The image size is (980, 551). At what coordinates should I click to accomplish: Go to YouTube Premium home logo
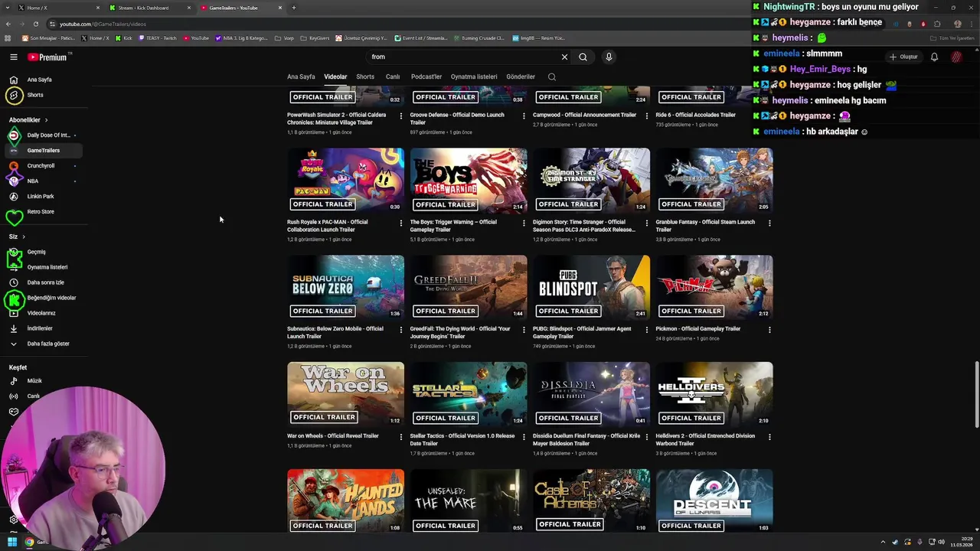click(48, 57)
